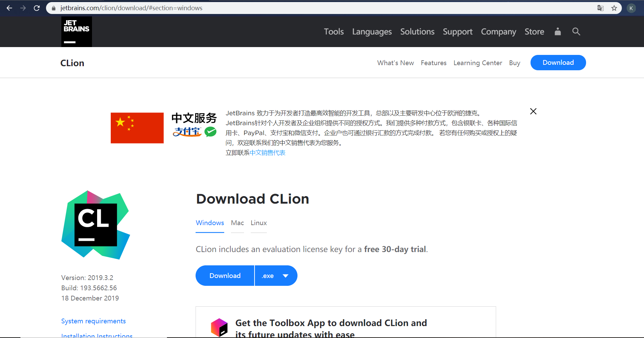Click the CLion product logo graphic
This screenshot has height=338, width=644.
click(95, 225)
